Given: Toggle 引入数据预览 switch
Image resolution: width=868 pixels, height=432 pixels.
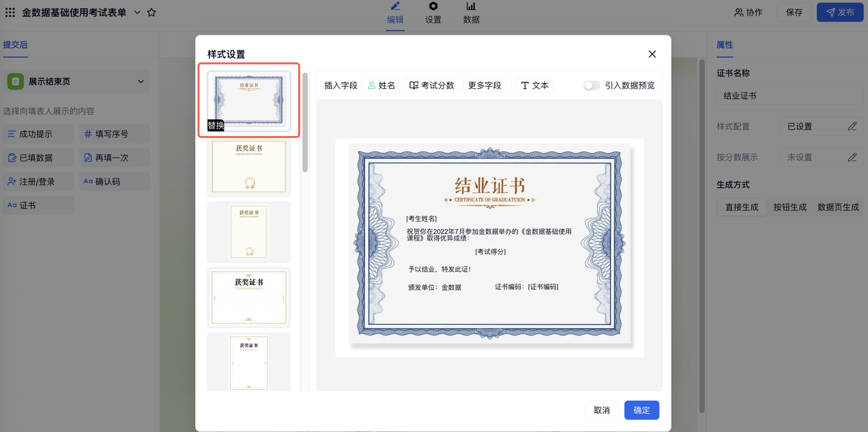Looking at the screenshot, I should click(591, 86).
